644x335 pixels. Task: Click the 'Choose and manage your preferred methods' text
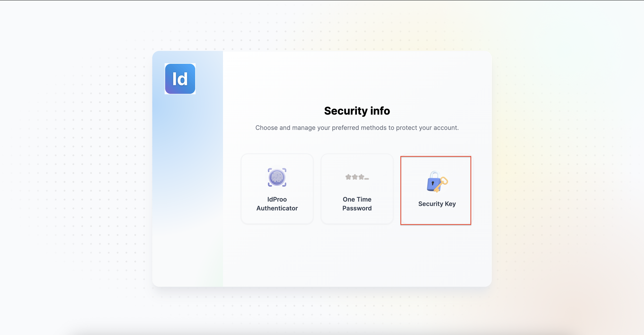point(357,128)
